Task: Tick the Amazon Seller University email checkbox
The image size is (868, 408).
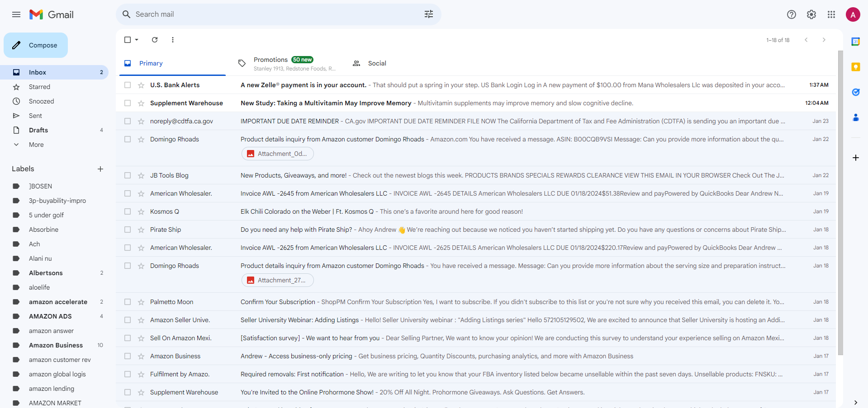Action: pyautogui.click(x=128, y=320)
